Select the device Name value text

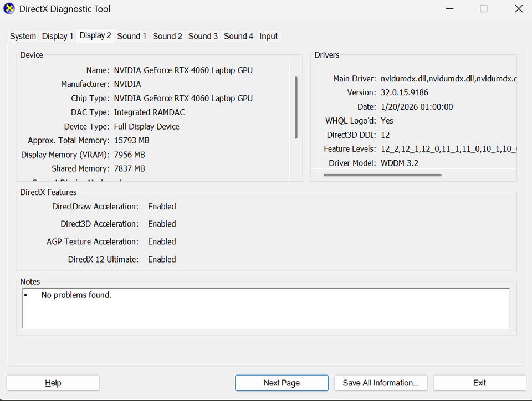click(x=183, y=70)
